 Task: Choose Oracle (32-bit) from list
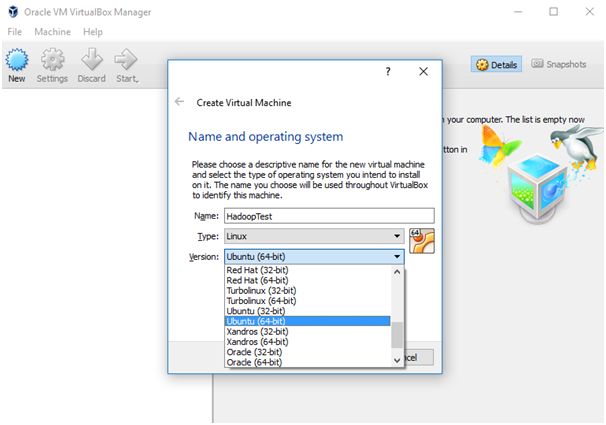coord(308,352)
